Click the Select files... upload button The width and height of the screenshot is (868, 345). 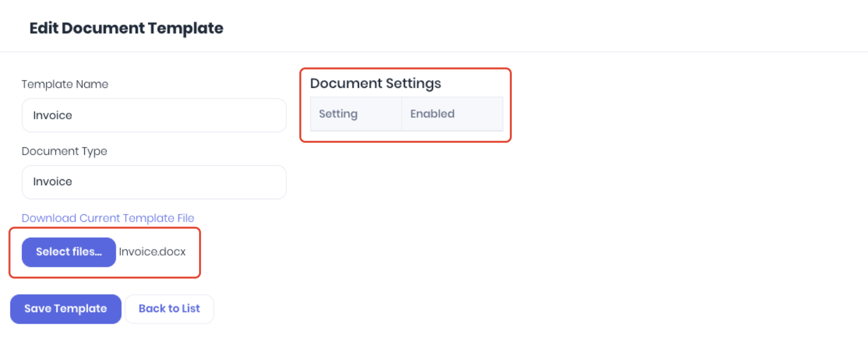pos(69,252)
